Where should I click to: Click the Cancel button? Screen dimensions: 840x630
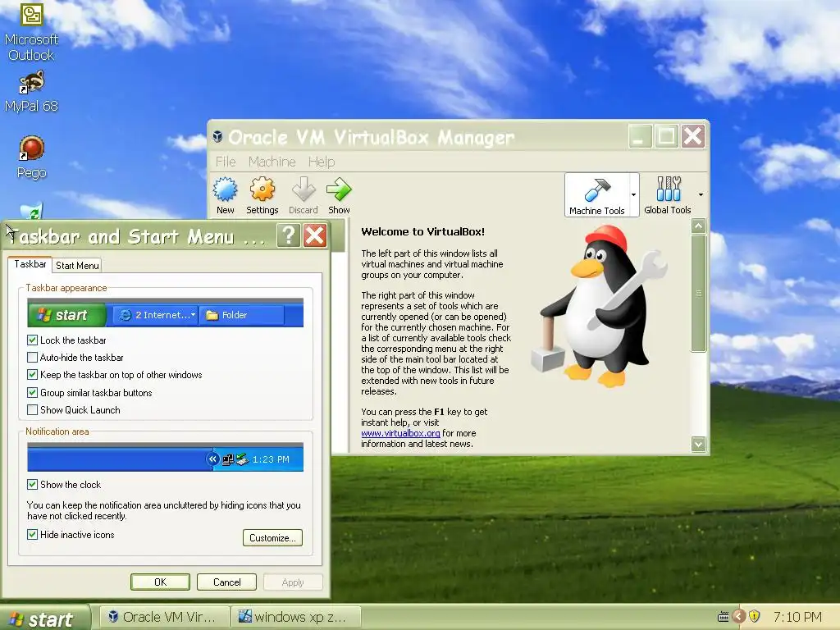pos(226,582)
